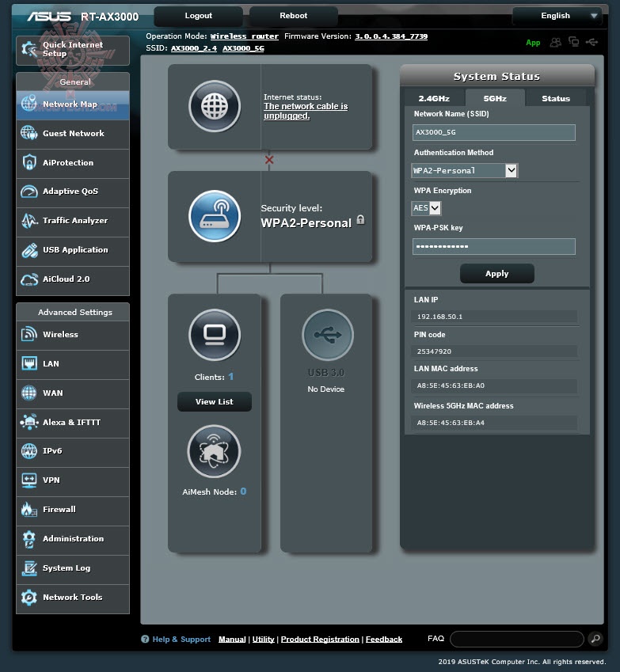Click the Adaptive QoS gauge icon
This screenshot has width=620, height=672.
pos(29,192)
